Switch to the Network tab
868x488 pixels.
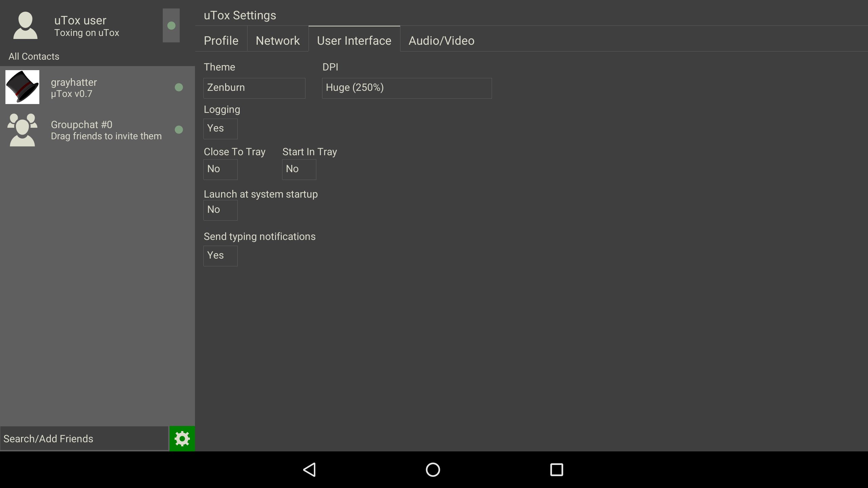[x=278, y=40]
